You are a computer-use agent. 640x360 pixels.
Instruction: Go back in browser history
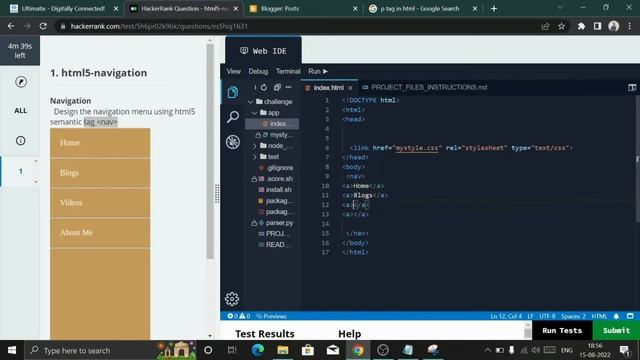pyautogui.click(x=11, y=26)
